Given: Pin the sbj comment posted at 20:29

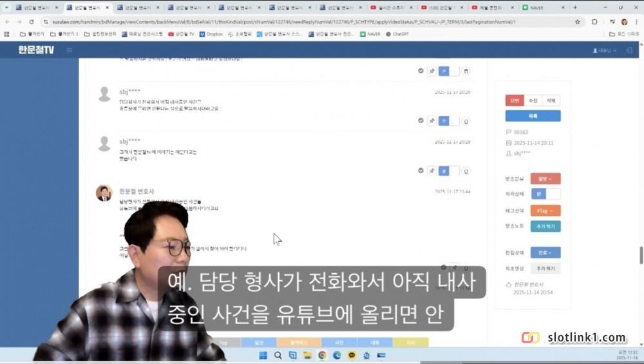Looking at the screenshot, I should click(x=431, y=171).
